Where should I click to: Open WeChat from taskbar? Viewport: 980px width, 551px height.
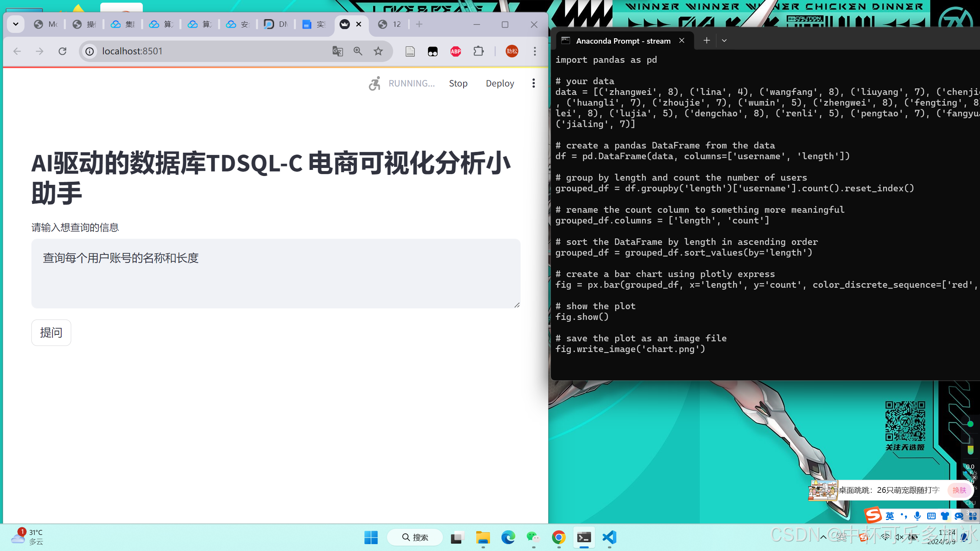click(533, 538)
